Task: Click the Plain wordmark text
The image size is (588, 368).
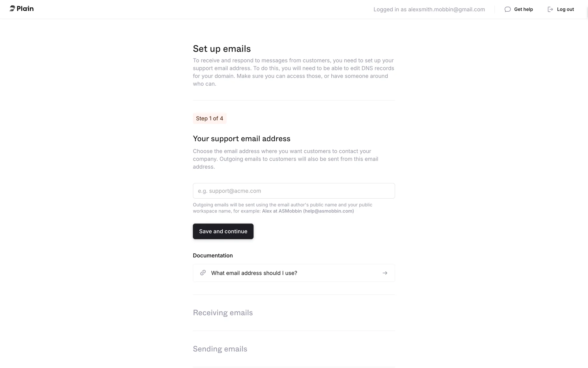Action: tap(25, 9)
